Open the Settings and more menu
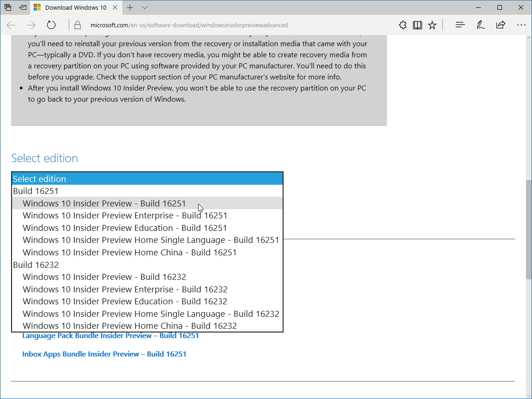 tap(521, 25)
